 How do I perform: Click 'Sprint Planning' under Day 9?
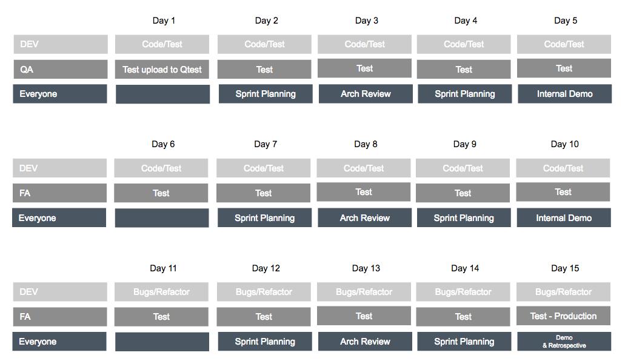pos(464,218)
